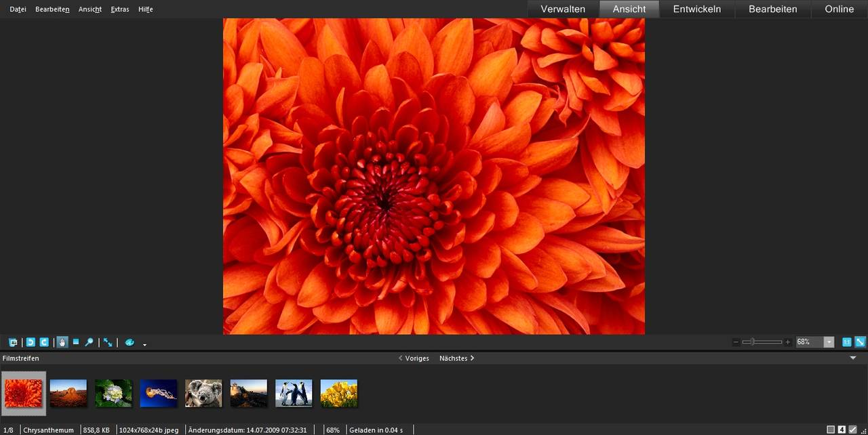Open the 68% zoom level dropdown

point(829,342)
